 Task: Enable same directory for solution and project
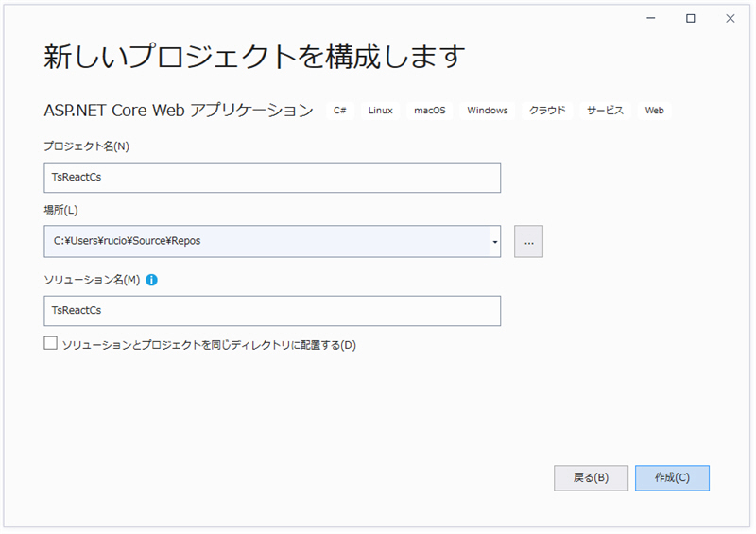(x=51, y=343)
